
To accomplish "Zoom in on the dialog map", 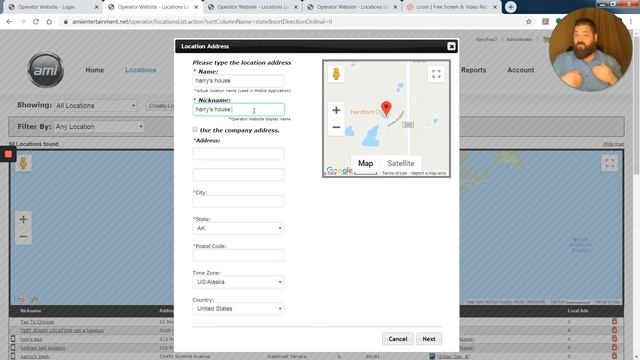I will pos(336,110).
